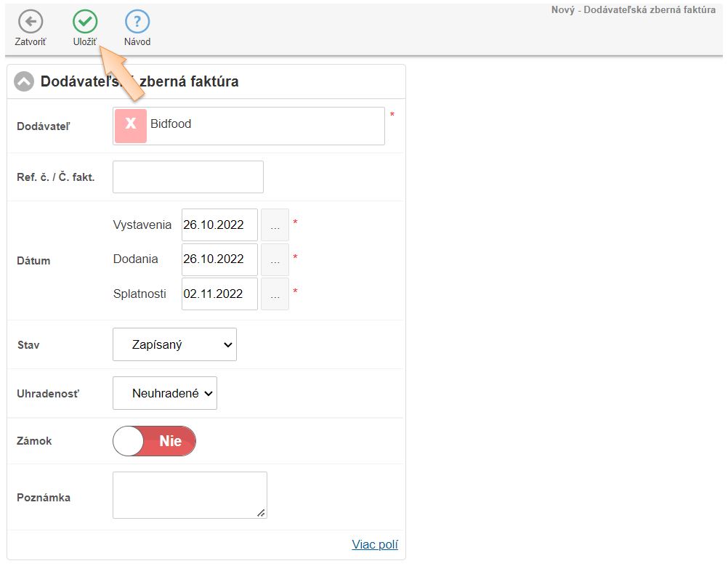Remove Bidfood supplier using the X icon
This screenshot has width=728, height=582.
[131, 126]
